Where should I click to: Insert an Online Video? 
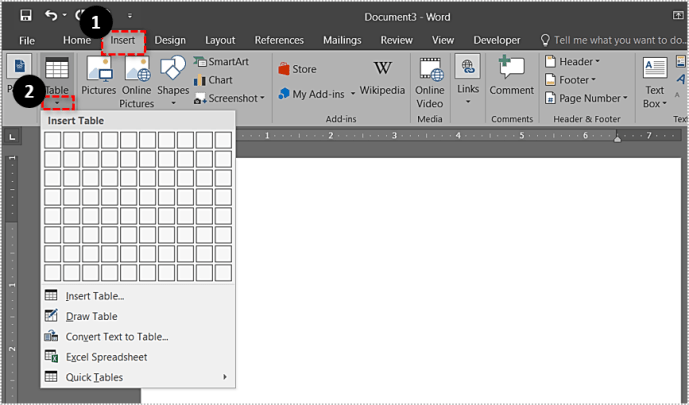[x=430, y=82]
